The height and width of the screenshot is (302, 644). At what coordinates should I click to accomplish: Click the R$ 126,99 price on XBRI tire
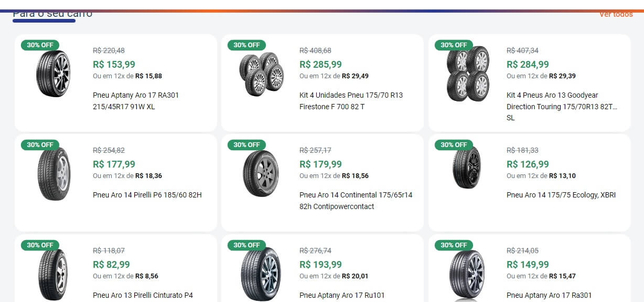tap(528, 164)
